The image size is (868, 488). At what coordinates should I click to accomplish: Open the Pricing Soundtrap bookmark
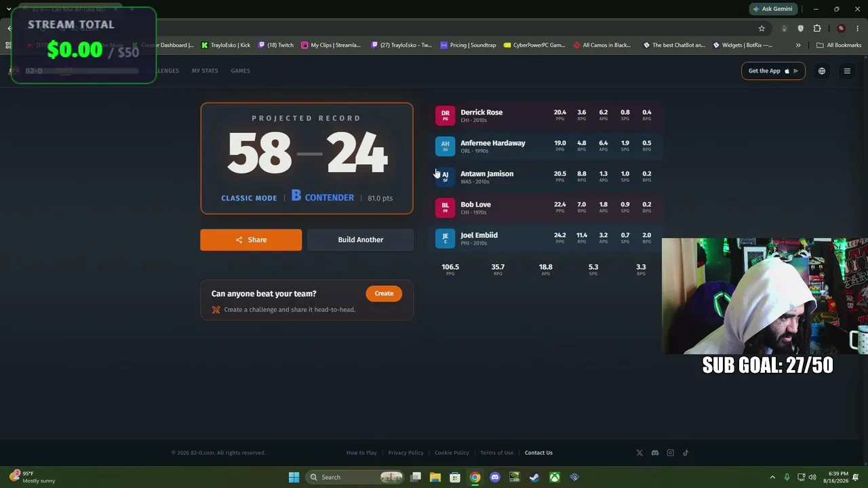[468, 45]
